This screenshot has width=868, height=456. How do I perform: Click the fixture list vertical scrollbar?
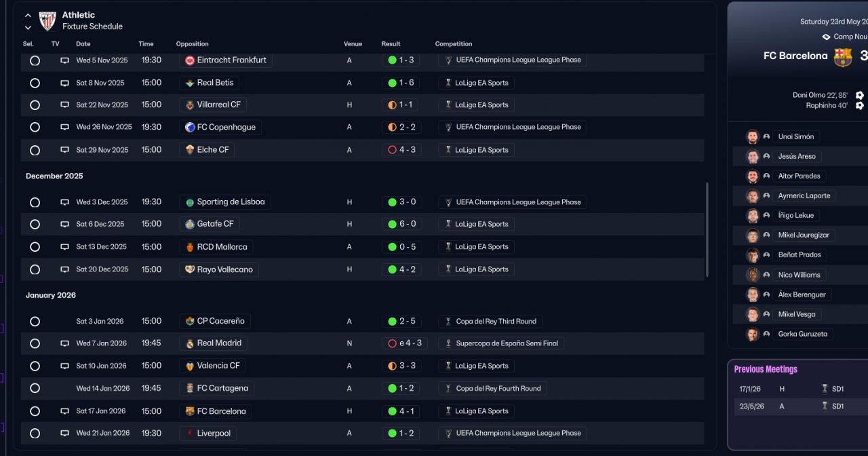point(708,229)
